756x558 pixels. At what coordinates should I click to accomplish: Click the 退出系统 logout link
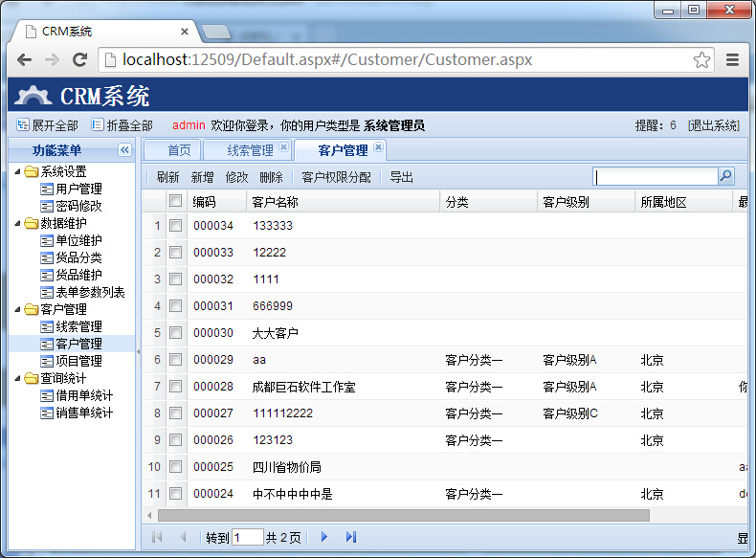click(714, 125)
